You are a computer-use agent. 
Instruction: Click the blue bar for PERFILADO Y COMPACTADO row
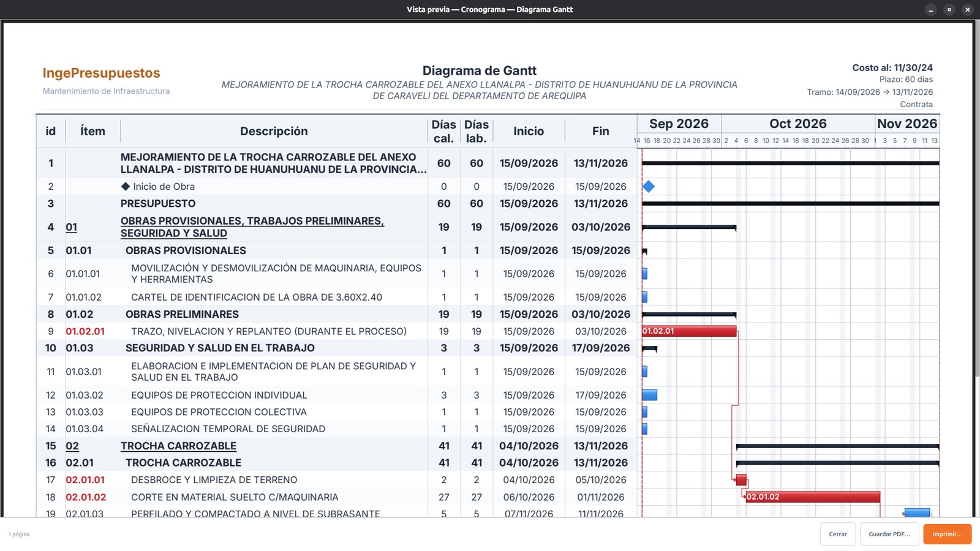[x=917, y=512]
